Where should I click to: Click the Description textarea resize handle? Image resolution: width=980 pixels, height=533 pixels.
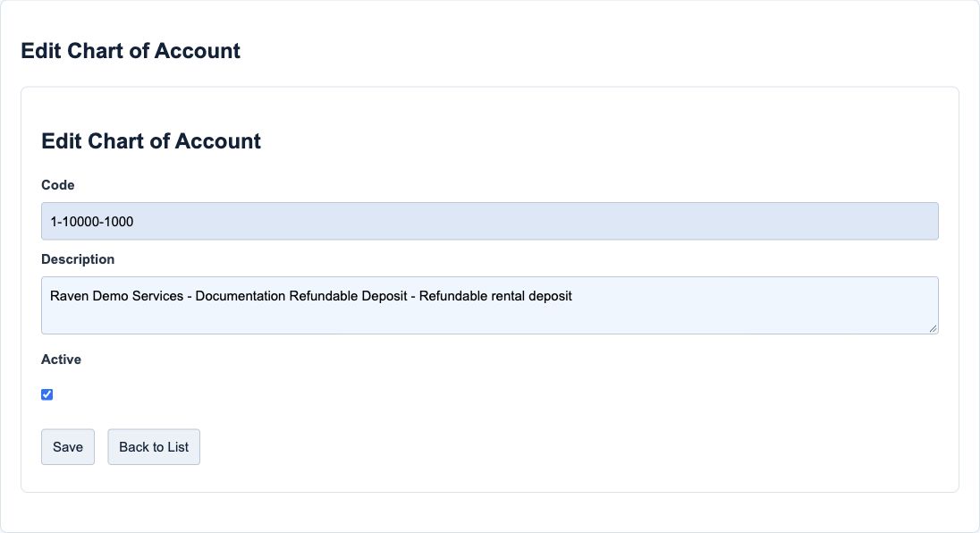tap(933, 328)
